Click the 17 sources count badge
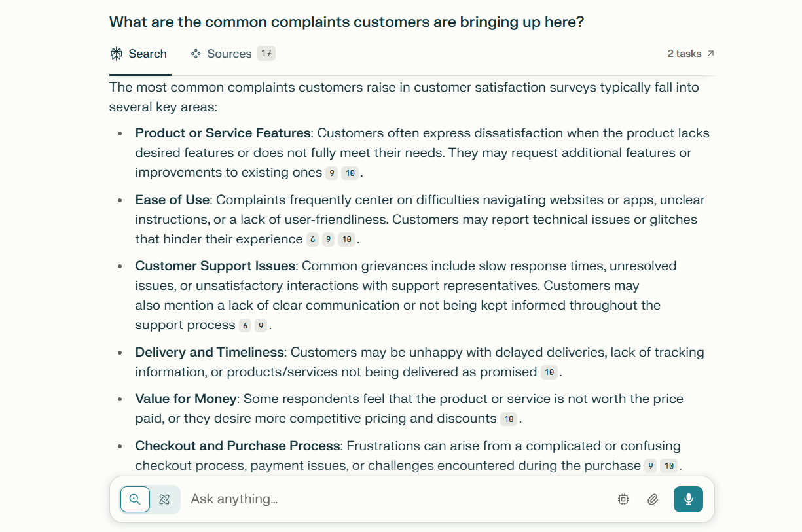 (x=266, y=54)
